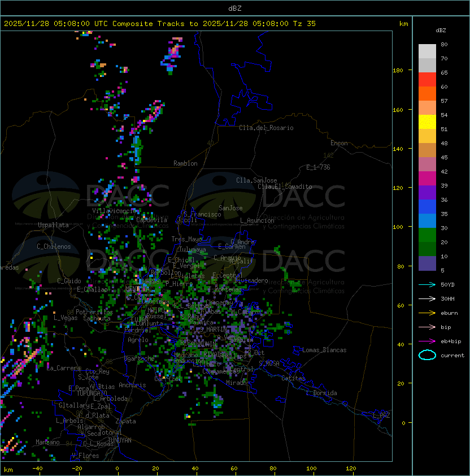Select the pink bip arrow symbol

pyautogui.click(x=427, y=327)
